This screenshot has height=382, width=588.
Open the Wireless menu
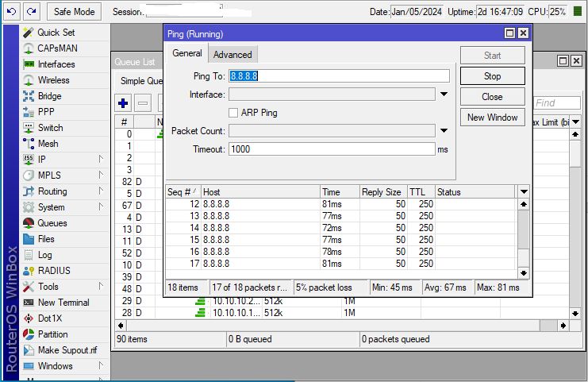point(53,80)
